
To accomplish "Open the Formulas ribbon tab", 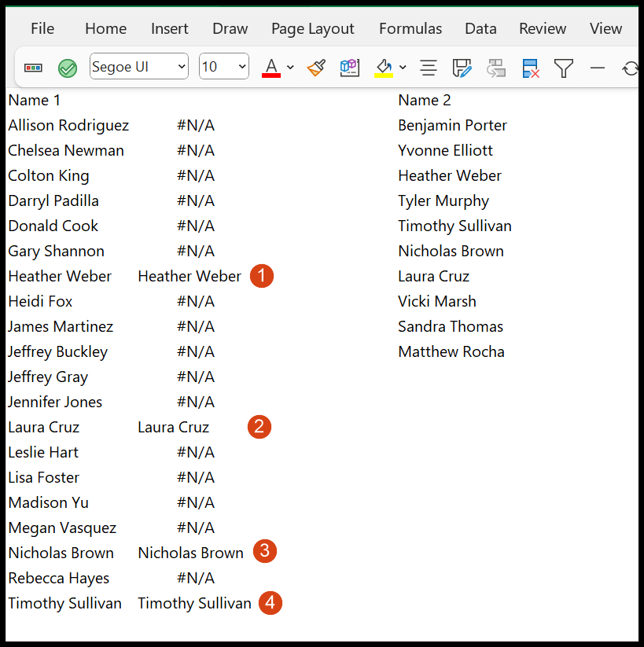I will tap(410, 28).
